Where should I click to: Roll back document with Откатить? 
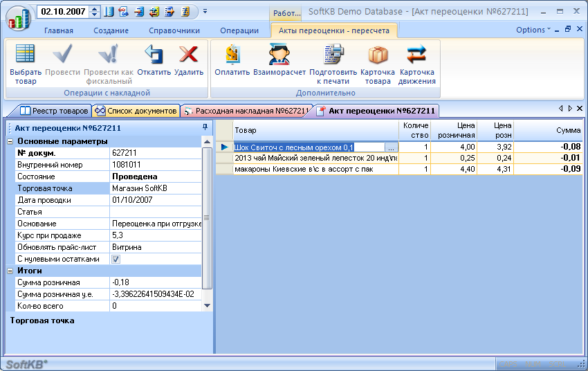pos(154,60)
